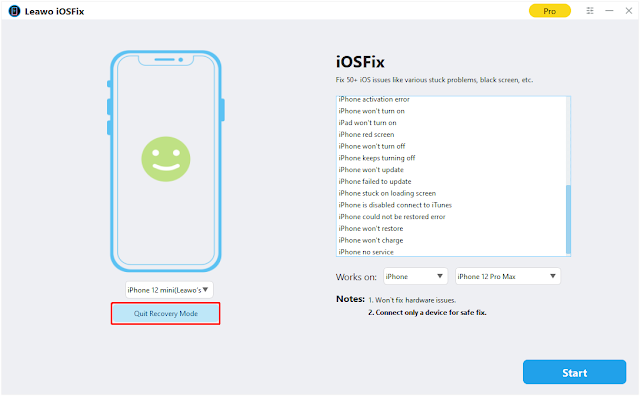
Task: Click Quit Recovery Mode button
Action: [166, 314]
